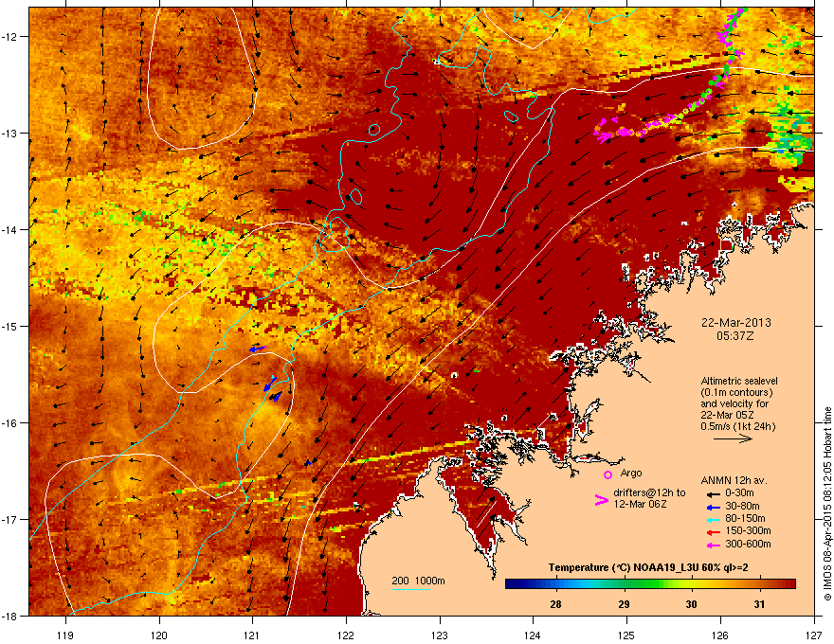Click the cyan 80-150m arrow legend symbol

tap(713, 519)
